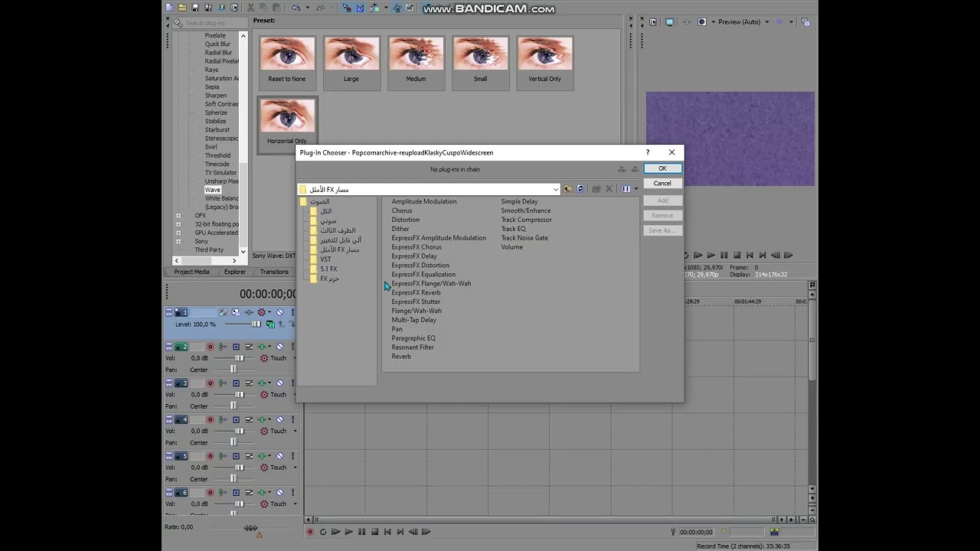
Task: Click the Views icon in Plug-In Chooser
Action: pyautogui.click(x=626, y=189)
